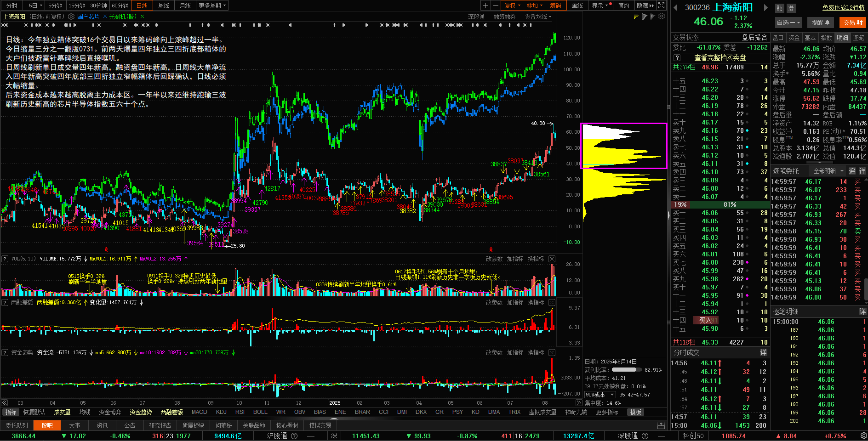Open help for VOL indicator question mark
Viewport: 868px width, 441px height.
5,259
